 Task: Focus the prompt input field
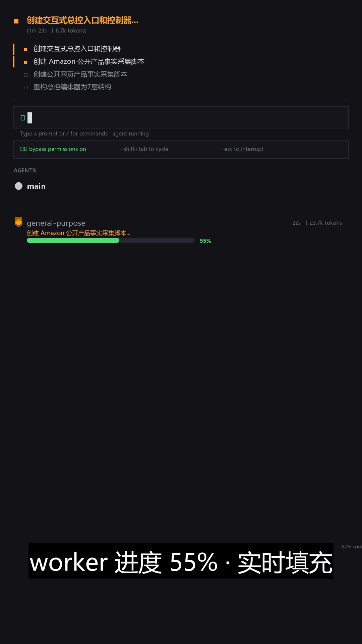coord(181,117)
